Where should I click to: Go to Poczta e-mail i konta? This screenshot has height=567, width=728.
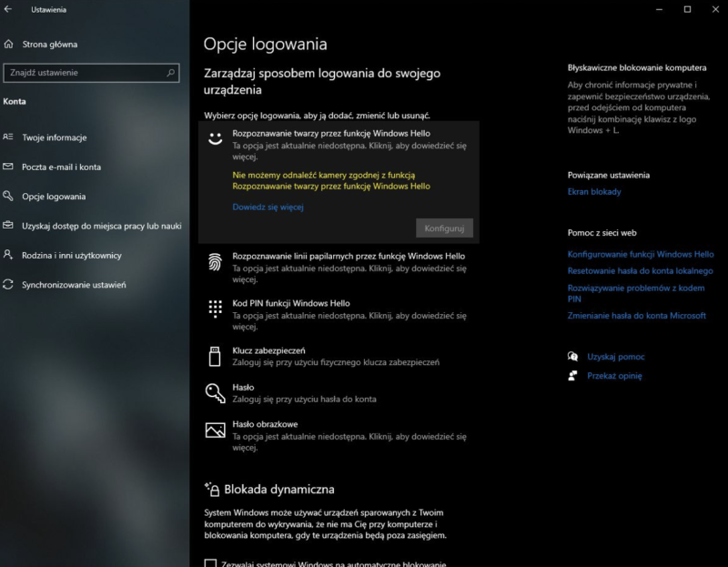(61, 167)
